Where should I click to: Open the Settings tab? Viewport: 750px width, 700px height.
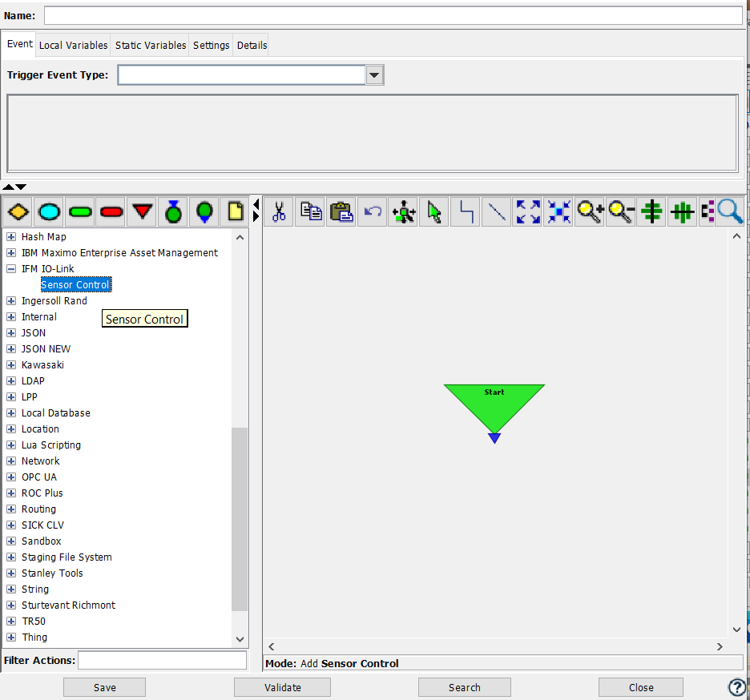pos(211,45)
